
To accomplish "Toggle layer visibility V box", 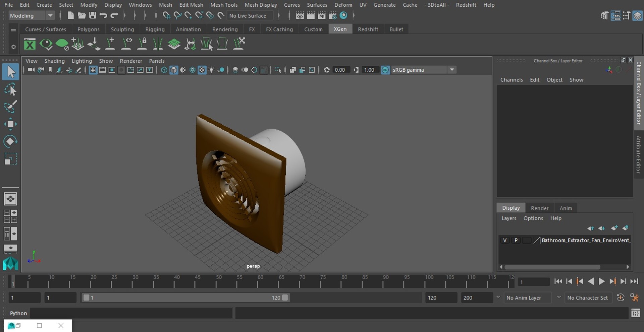I will 504,240.
